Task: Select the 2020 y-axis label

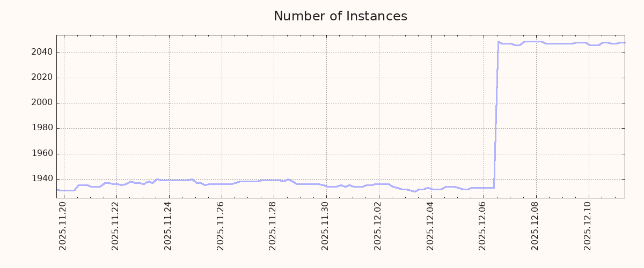Action: pos(41,78)
